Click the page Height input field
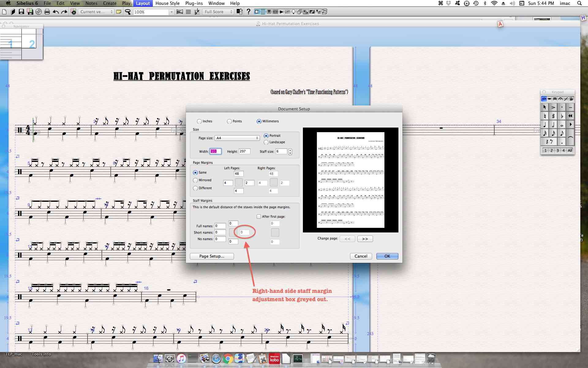 click(244, 151)
